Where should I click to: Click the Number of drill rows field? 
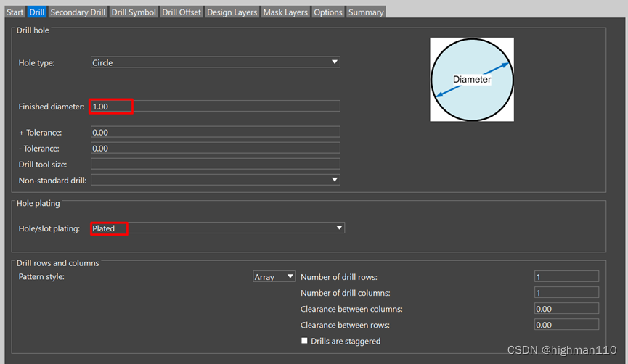(566, 277)
